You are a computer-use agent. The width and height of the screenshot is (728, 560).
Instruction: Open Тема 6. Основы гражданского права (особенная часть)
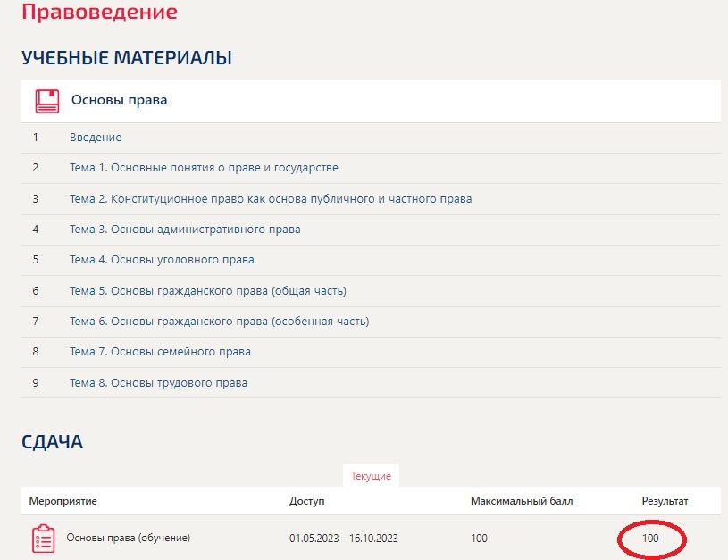coord(219,322)
